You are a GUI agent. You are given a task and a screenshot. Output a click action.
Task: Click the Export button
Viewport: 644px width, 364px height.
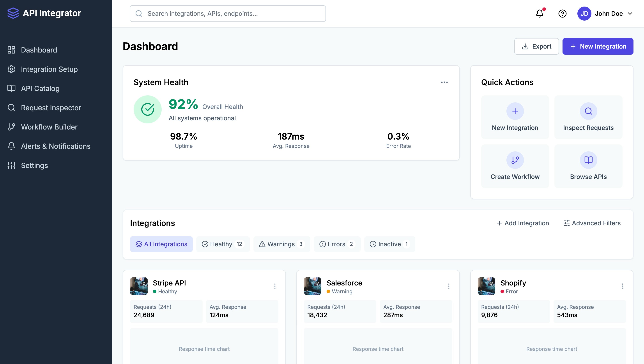(536, 47)
